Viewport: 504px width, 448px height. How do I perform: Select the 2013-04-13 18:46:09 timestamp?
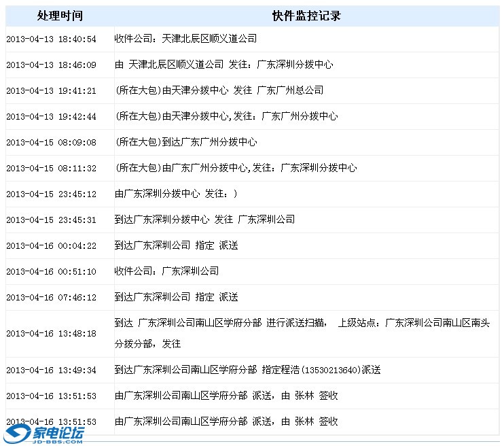coord(51,65)
